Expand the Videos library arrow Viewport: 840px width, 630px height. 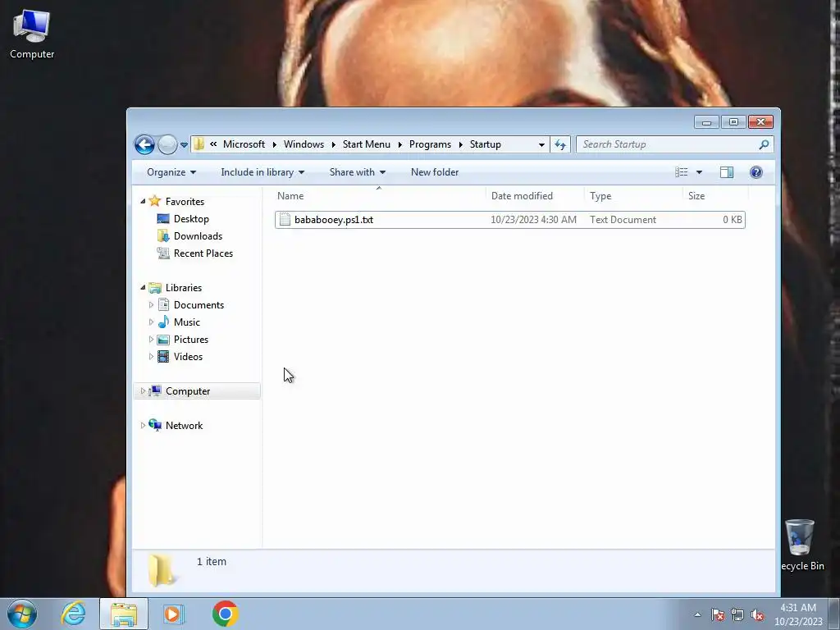tap(151, 356)
